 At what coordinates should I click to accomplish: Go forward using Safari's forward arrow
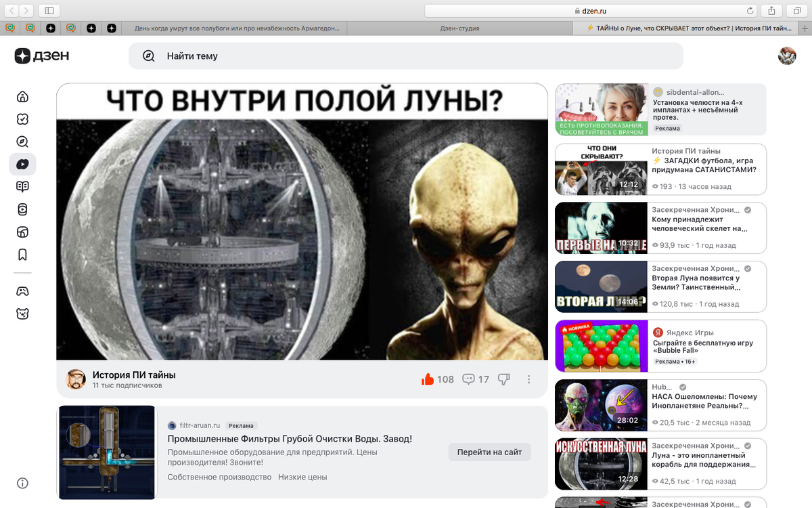pyautogui.click(x=28, y=10)
